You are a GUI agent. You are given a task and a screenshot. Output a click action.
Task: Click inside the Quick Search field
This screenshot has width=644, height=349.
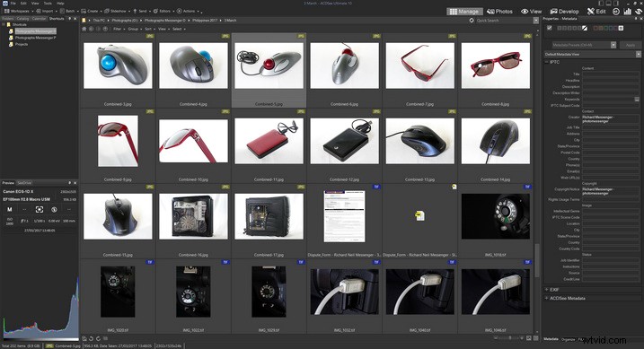505,20
